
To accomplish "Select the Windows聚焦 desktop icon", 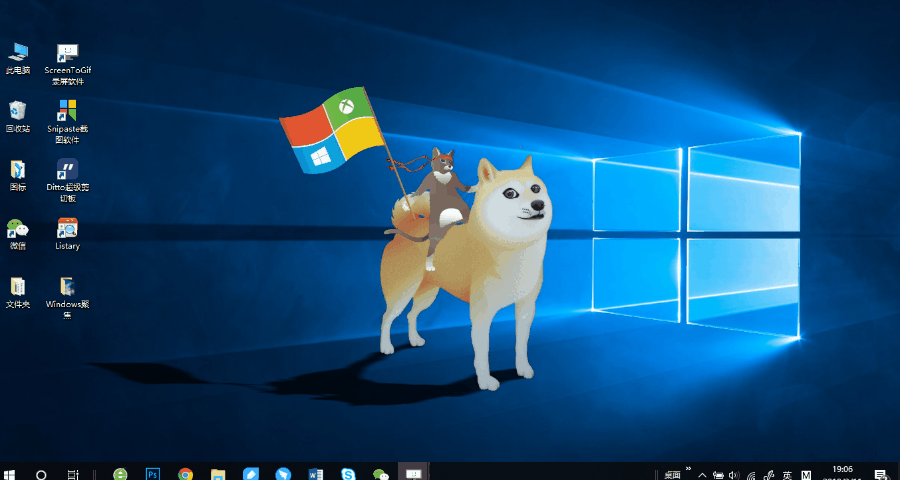I will [68, 297].
